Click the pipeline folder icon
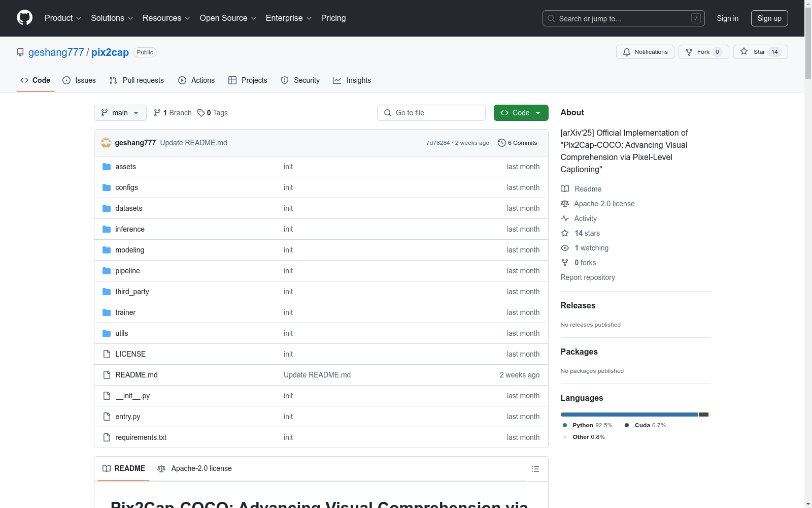Screen dimensions: 812x508 (107, 271)
